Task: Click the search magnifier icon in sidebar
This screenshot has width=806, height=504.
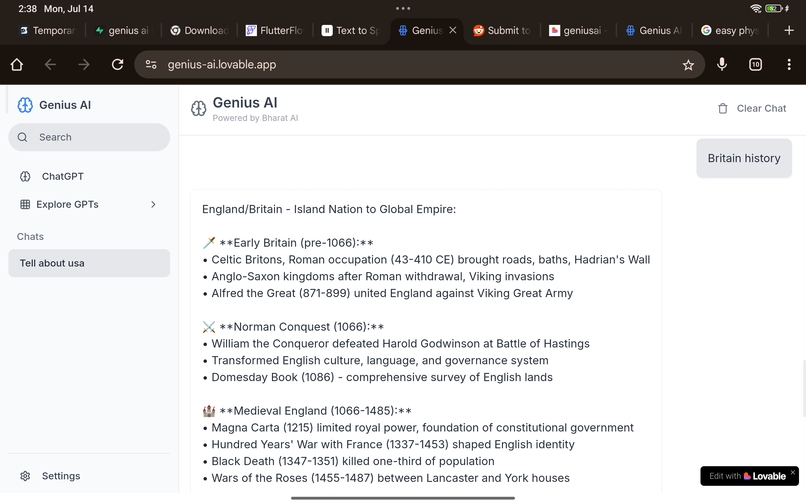Action: point(23,137)
